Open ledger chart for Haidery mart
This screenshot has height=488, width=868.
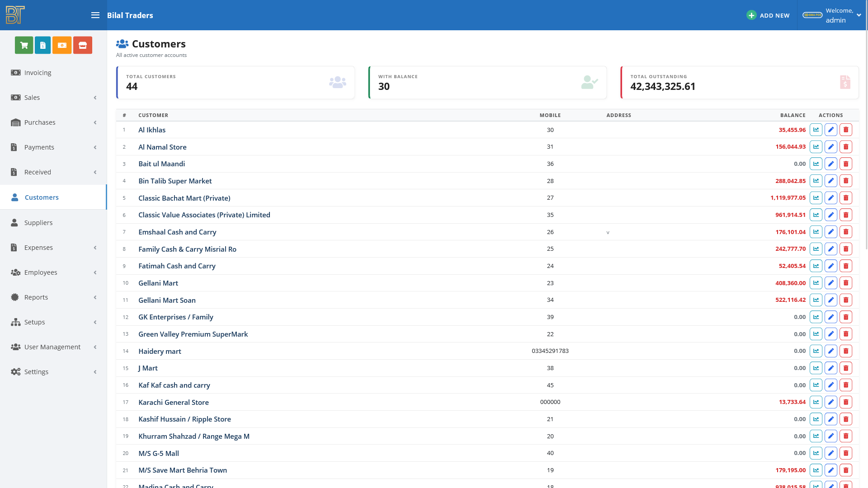(x=816, y=351)
